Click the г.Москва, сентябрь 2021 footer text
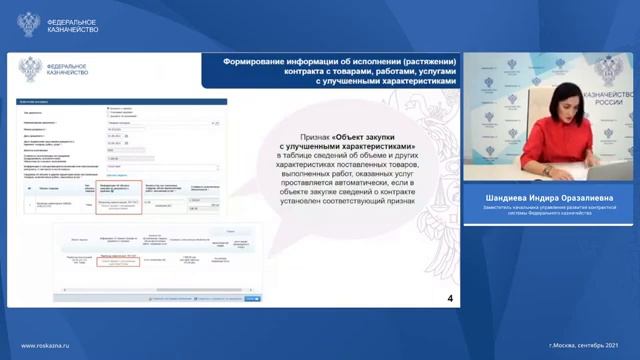This screenshot has width=640, height=360. click(x=584, y=345)
